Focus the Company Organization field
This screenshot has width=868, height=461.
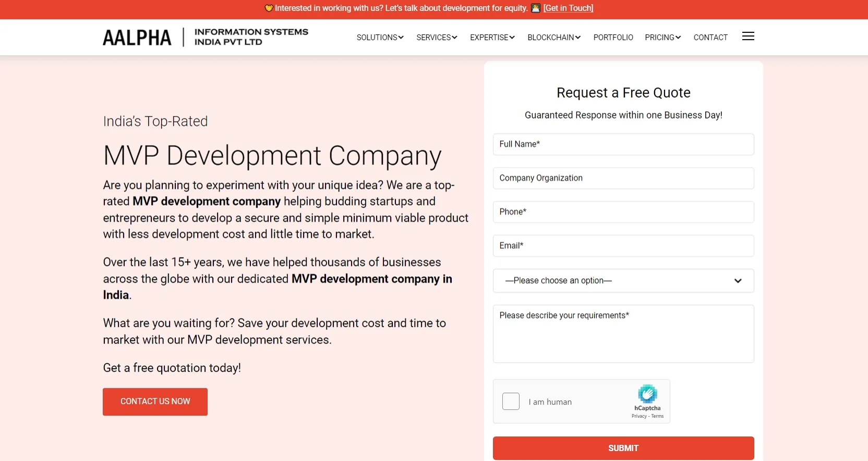click(623, 178)
